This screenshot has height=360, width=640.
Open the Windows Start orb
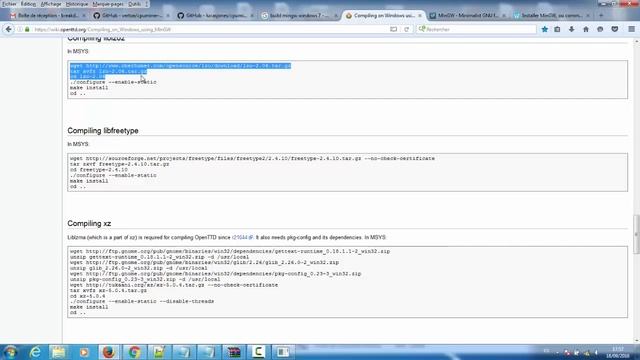pos(10,352)
